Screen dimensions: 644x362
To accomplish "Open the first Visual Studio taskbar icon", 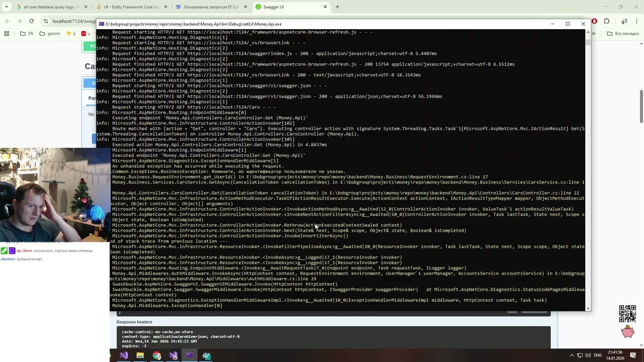I will [x=124, y=355].
